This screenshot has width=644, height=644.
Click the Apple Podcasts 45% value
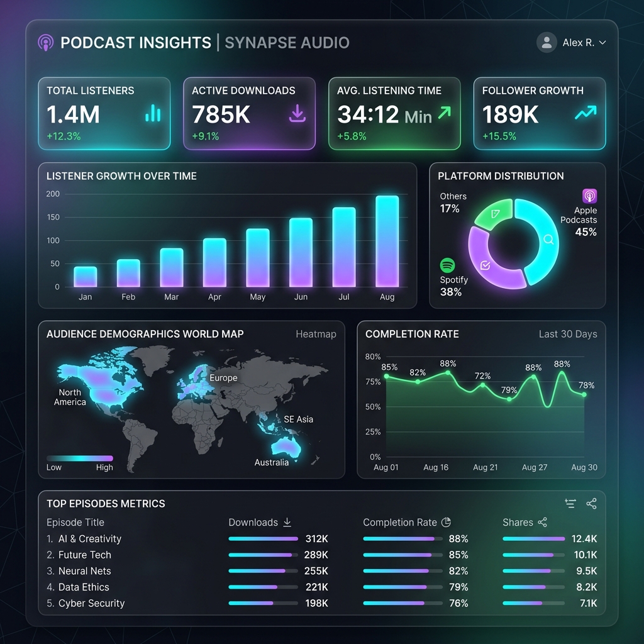tap(586, 231)
